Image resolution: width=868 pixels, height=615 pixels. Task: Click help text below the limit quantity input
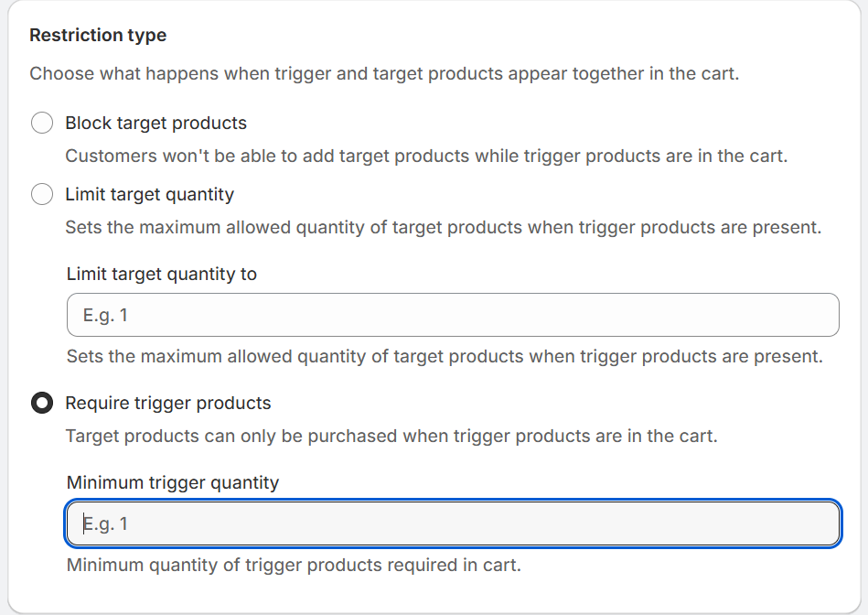(x=445, y=356)
